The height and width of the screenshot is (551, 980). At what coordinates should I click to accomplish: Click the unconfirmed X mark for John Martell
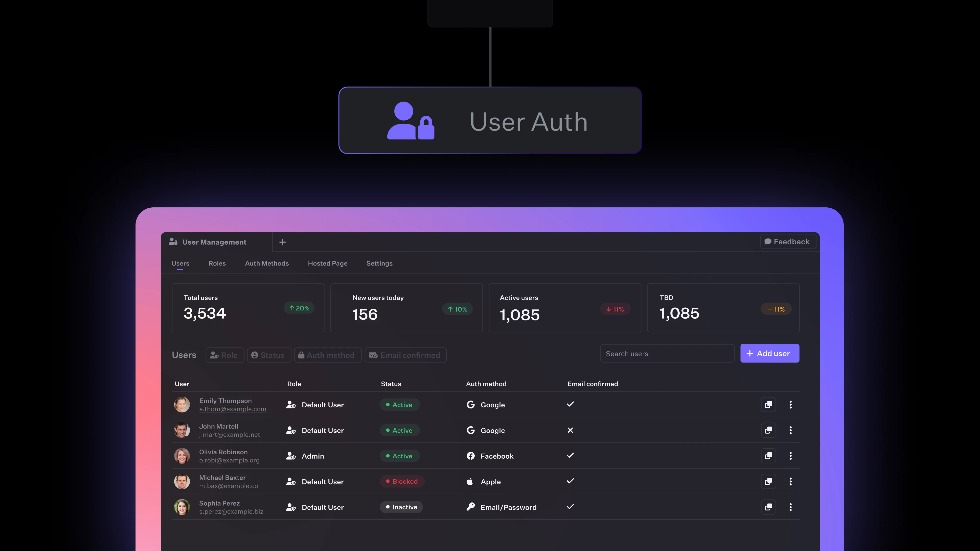(x=570, y=430)
